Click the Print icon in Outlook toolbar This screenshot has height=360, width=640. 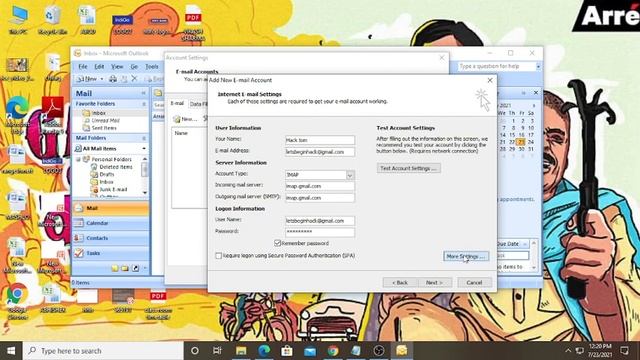(x=113, y=79)
